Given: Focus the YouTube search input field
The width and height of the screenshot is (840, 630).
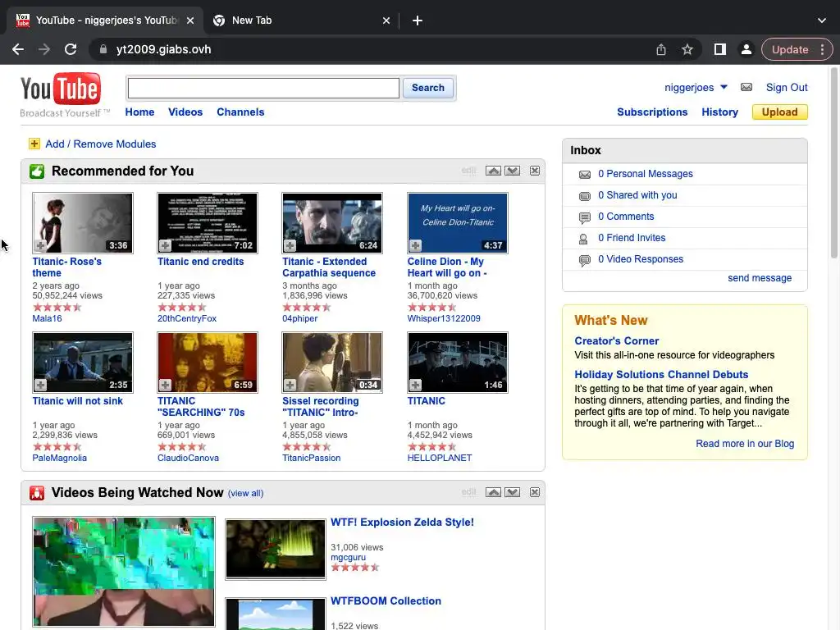Looking at the screenshot, I should point(263,88).
